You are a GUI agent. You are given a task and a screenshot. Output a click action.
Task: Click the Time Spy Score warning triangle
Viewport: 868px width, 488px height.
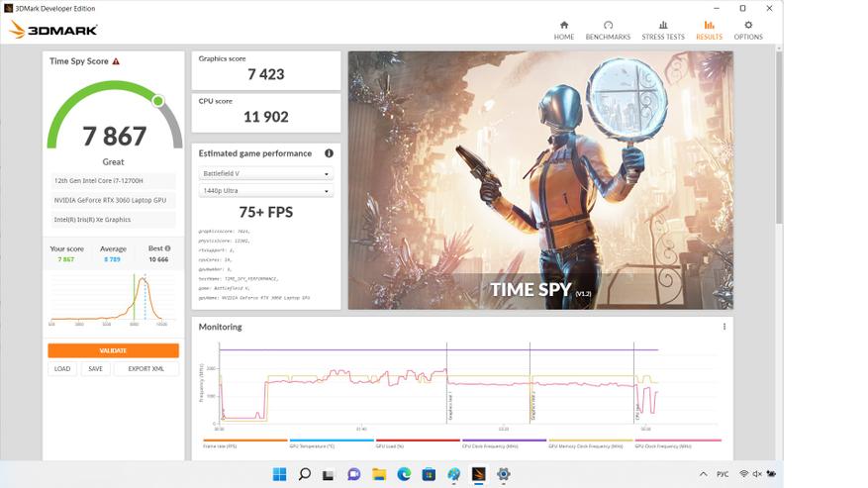[x=116, y=61]
